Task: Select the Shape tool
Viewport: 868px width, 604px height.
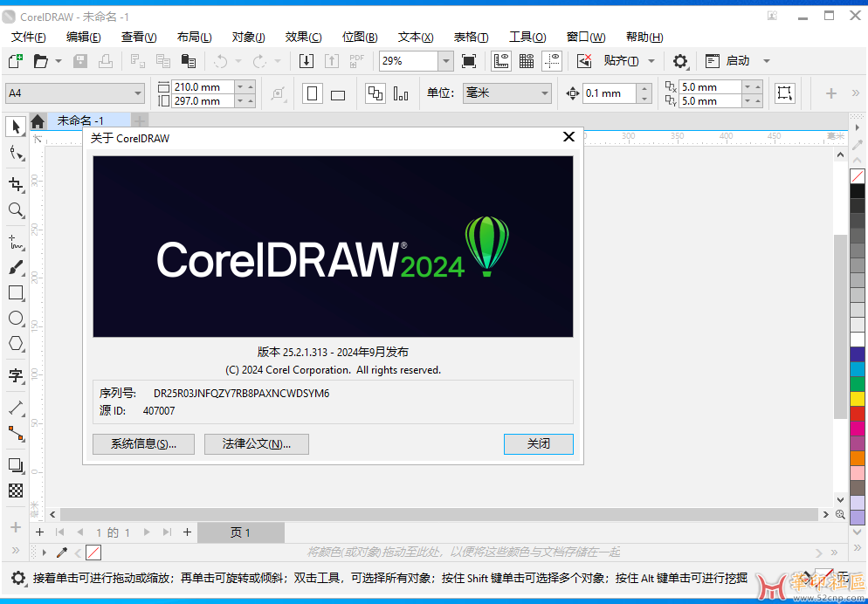Action: point(16,154)
